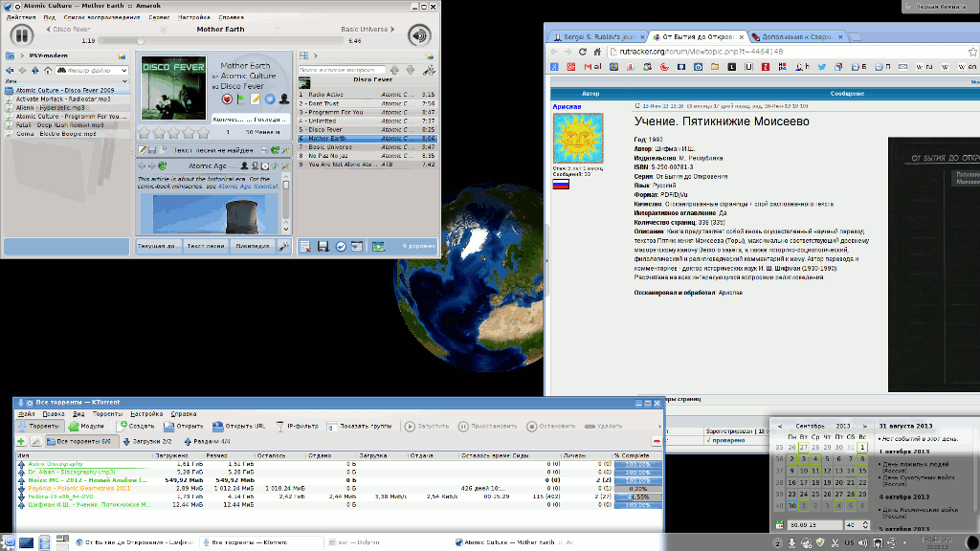980x551 pixels.
Task: Toggle Модули panel in KTorrent
Action: pyautogui.click(x=86, y=426)
